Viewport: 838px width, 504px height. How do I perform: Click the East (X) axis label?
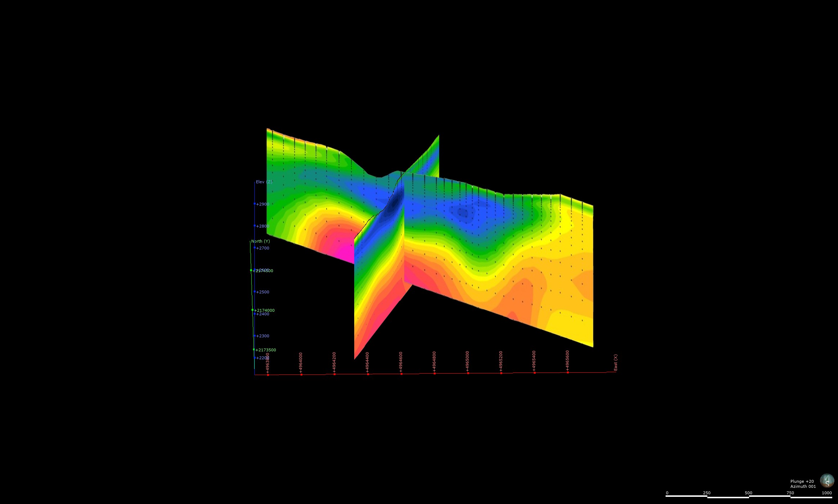(616, 363)
